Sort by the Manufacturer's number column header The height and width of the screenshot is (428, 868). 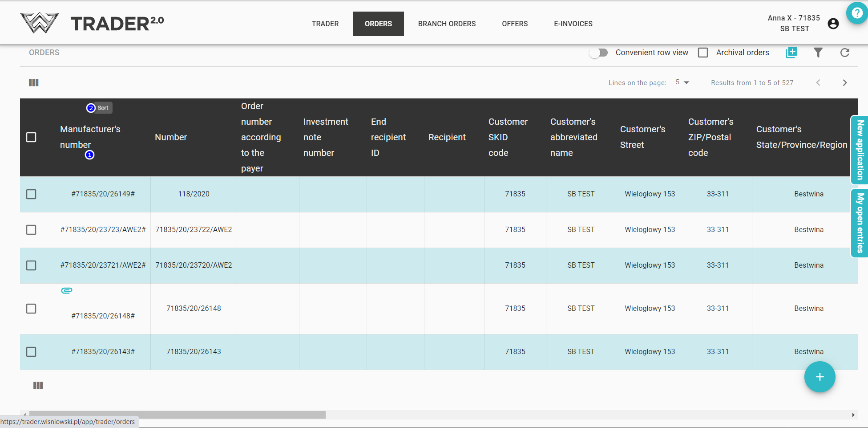90,137
